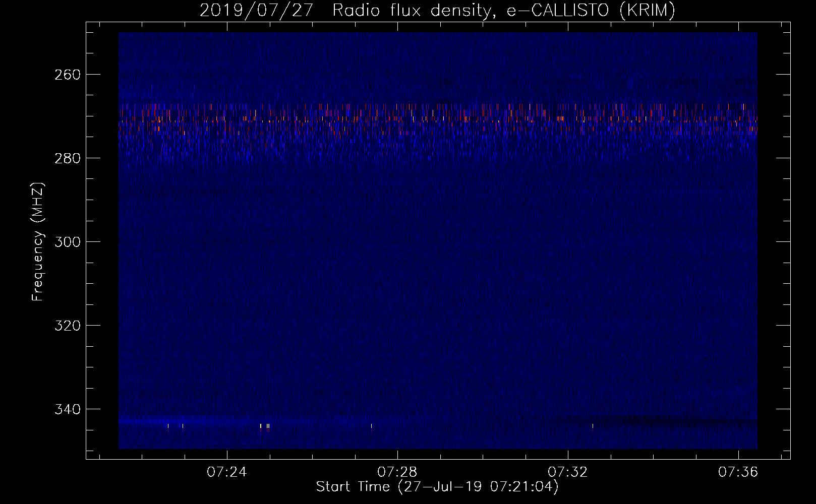Click the red noise band near 270 MHz
Viewport: 816px width, 504px height.
click(438, 119)
